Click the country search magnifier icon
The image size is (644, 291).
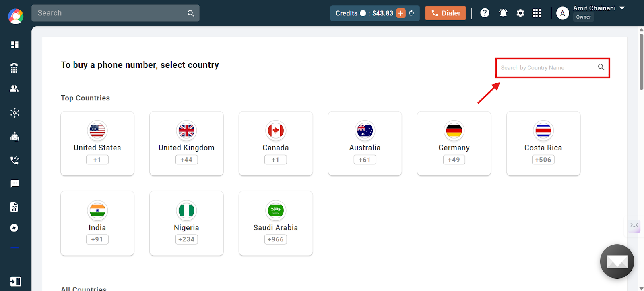[x=601, y=67]
